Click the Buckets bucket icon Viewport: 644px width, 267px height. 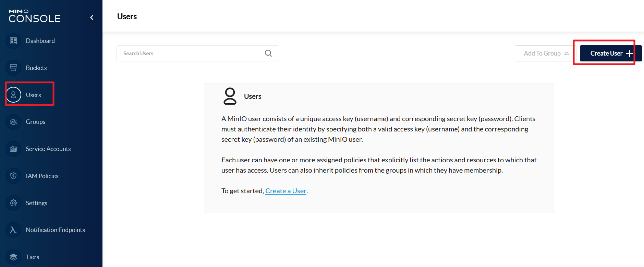[x=13, y=68]
